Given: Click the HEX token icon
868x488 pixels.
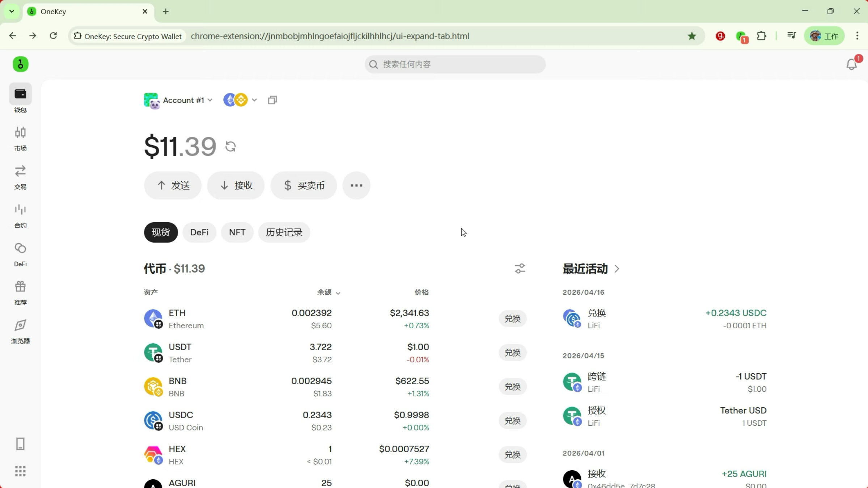Looking at the screenshot, I should (153, 455).
